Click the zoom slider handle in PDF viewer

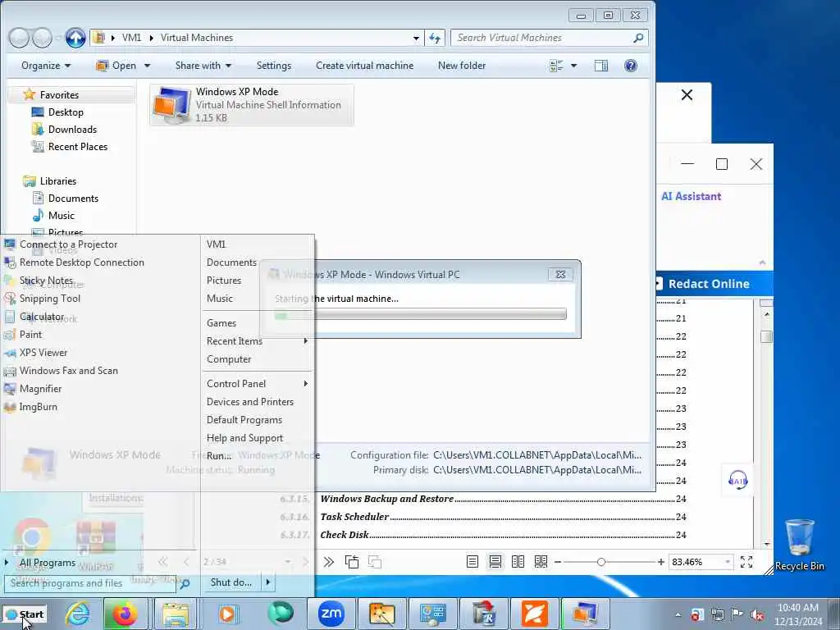(601, 562)
